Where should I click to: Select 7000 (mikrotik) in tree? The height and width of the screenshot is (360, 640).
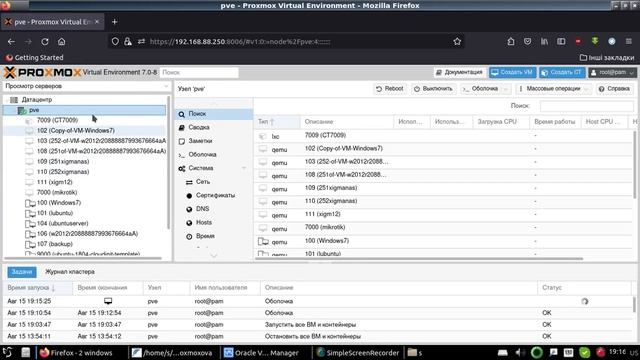(x=57, y=192)
